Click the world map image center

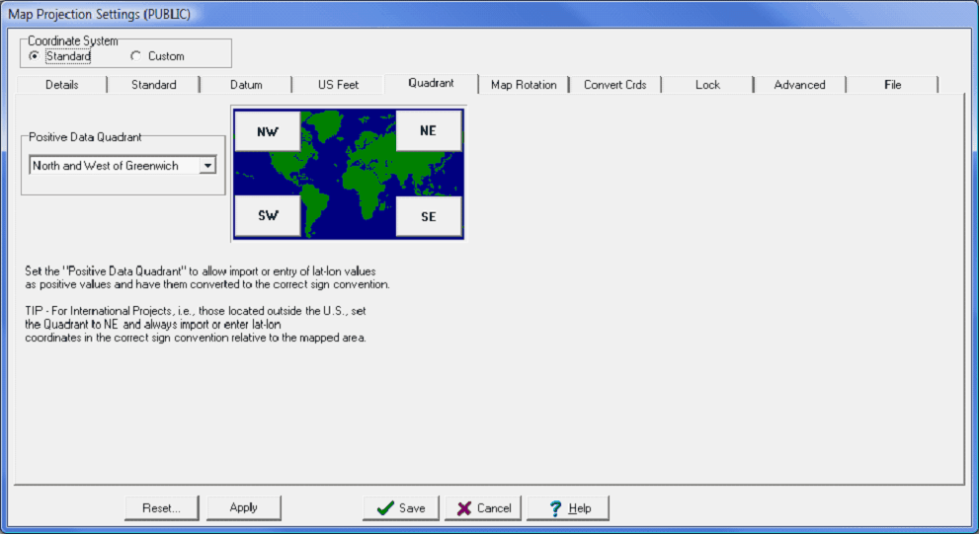[348, 174]
